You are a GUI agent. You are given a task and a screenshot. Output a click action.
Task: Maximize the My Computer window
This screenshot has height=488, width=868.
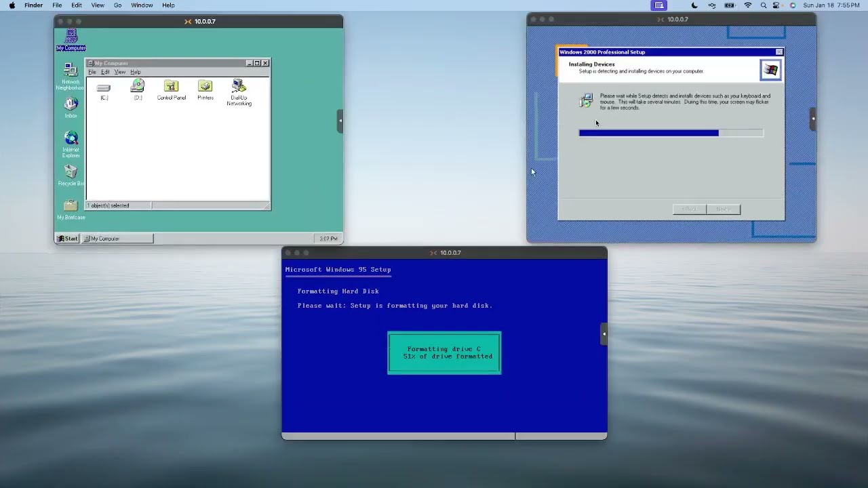click(257, 63)
